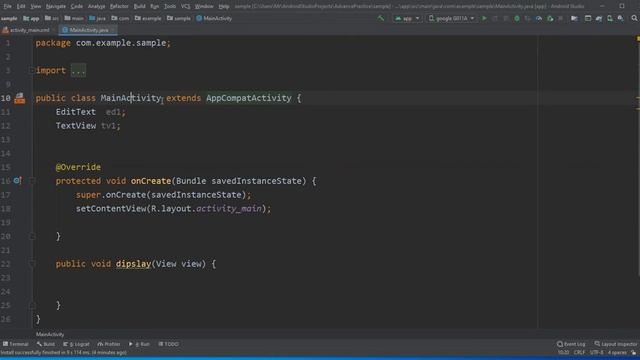Open the Build tool window
This screenshot has height=360, width=640.
[46, 344]
